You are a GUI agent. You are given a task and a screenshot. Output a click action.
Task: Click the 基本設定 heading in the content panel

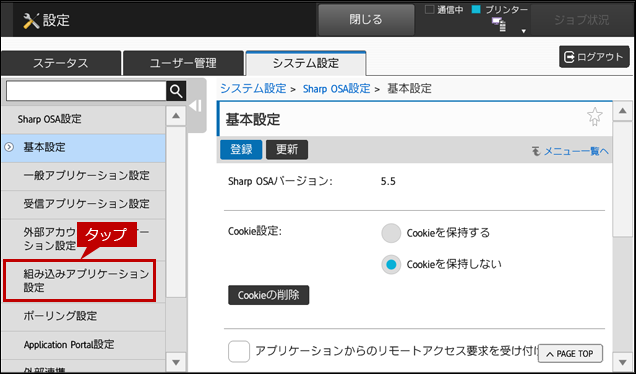(x=253, y=120)
